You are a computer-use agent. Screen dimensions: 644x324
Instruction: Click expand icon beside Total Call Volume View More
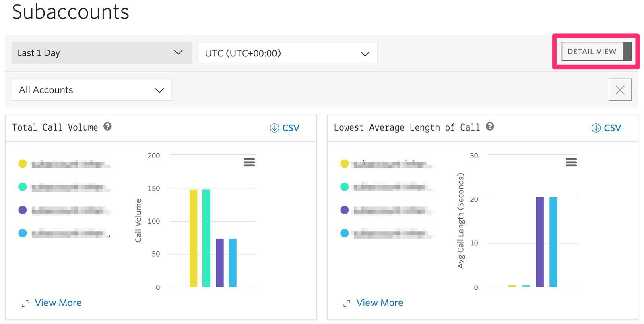pos(25,303)
